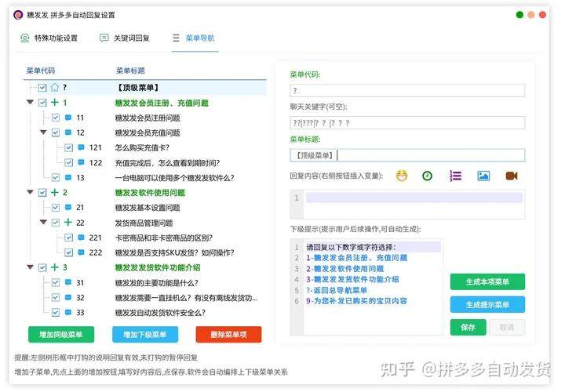
Task: Click the video camera insert icon
Action: click(x=512, y=176)
